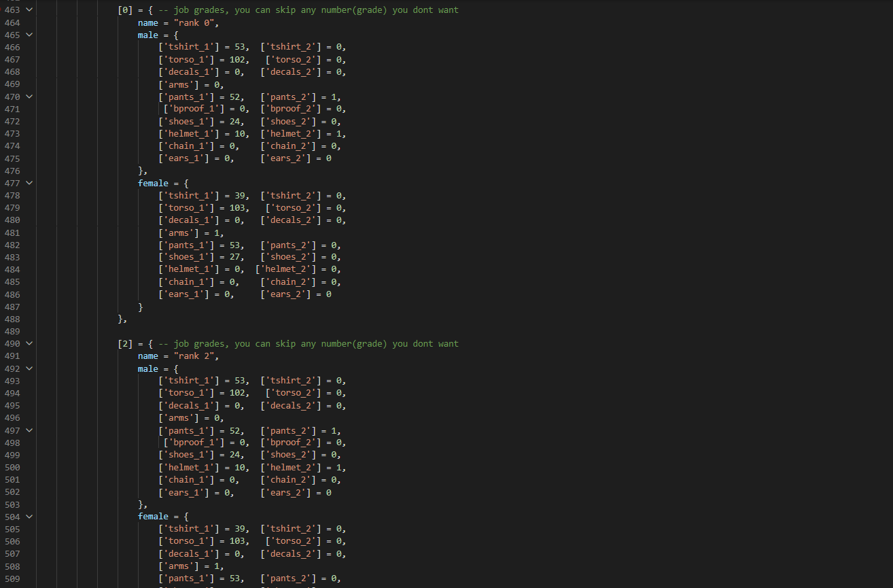Fold the female table at line 477

tap(29, 183)
